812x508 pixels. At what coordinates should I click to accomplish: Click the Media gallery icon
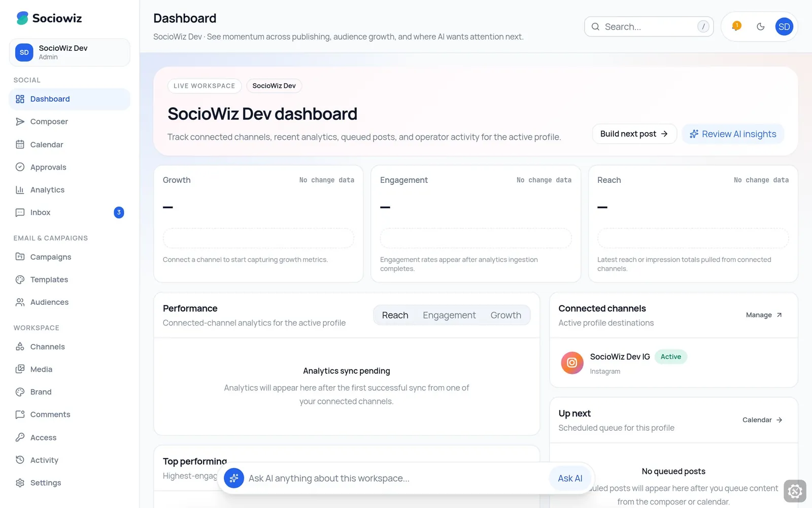pos(20,369)
